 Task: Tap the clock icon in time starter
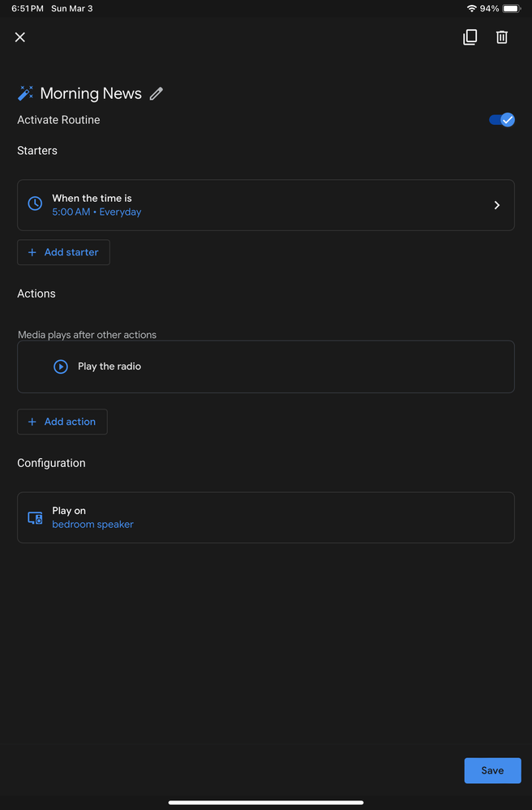(35, 204)
